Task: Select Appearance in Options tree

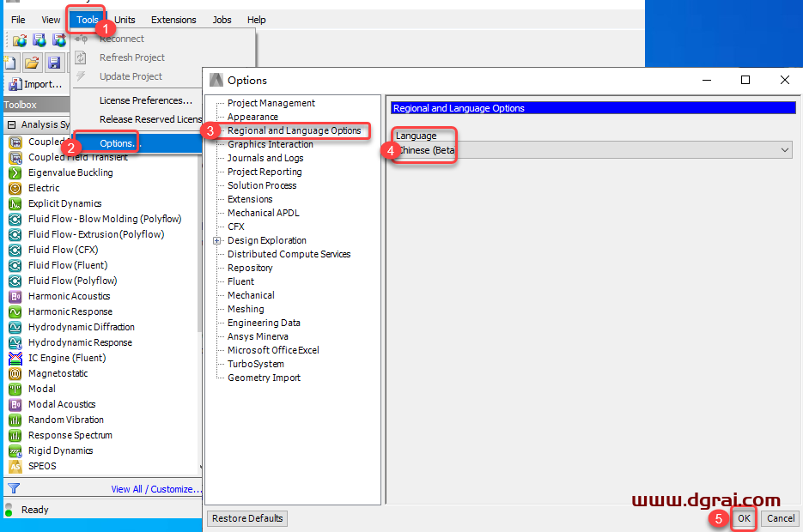Action: point(252,117)
